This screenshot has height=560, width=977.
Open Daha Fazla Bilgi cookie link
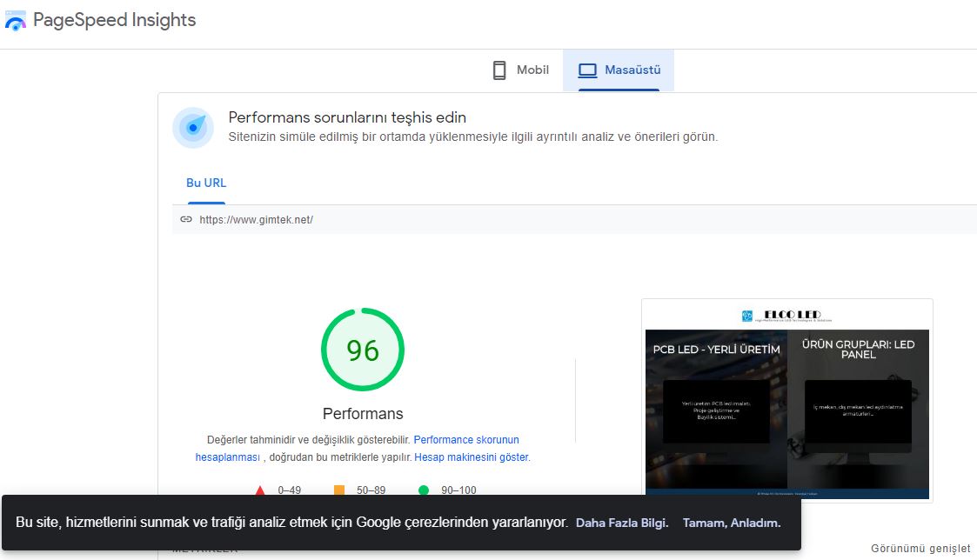pos(622,523)
